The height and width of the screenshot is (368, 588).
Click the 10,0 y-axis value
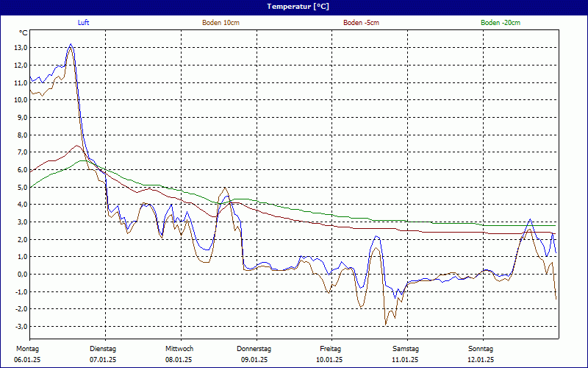[21, 100]
